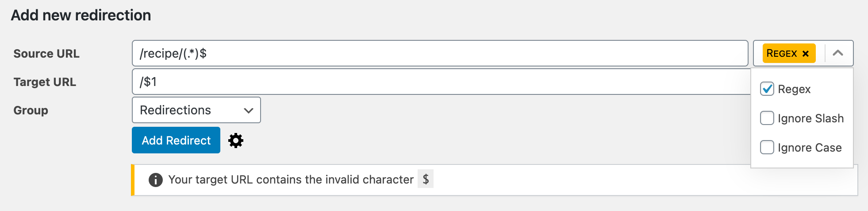Click the yellow REGEX tag label
This screenshot has height=211, width=868.
tap(782, 53)
